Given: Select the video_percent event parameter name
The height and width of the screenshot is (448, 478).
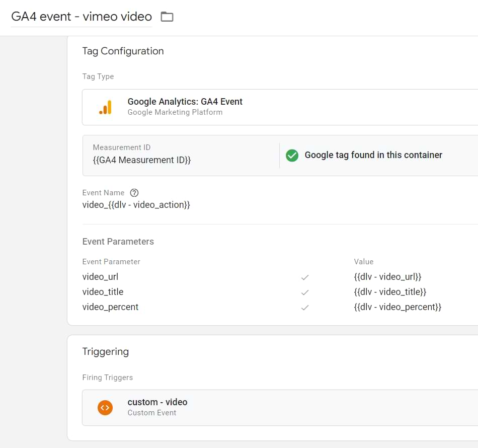Looking at the screenshot, I should click(110, 307).
